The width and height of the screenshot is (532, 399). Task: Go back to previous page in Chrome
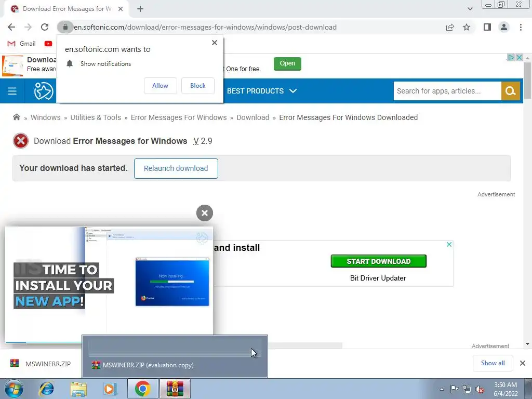(x=11, y=27)
